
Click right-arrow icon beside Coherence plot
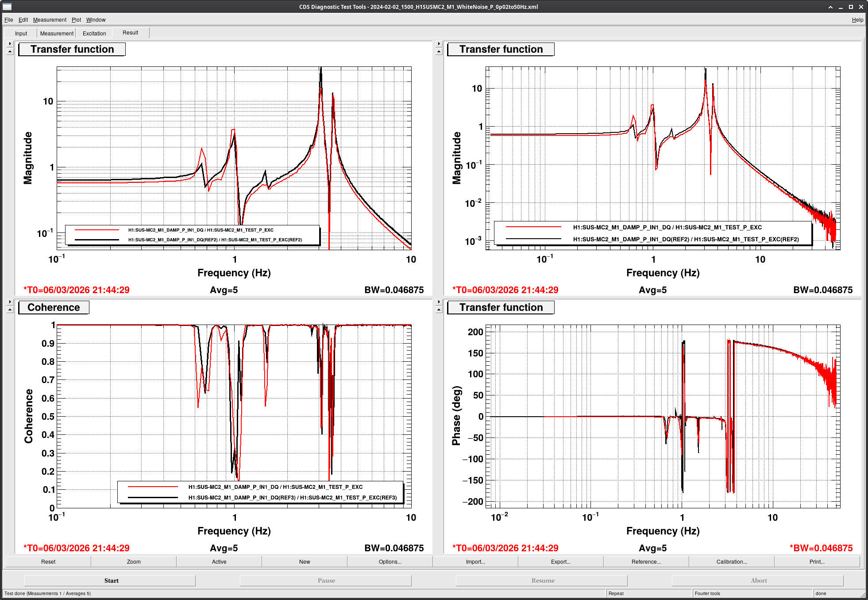pos(10,302)
